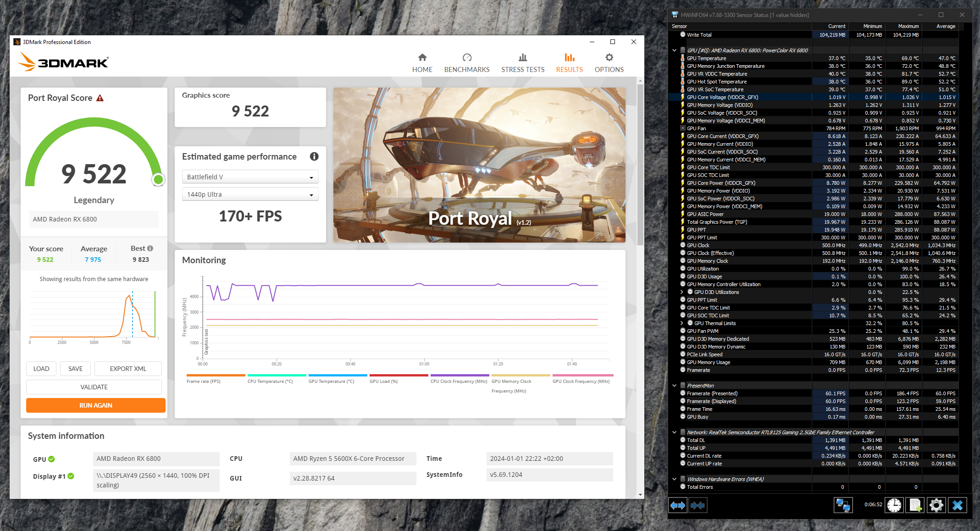
Task: Open HWiNFO remote network monitoring icon
Action: pos(843,505)
